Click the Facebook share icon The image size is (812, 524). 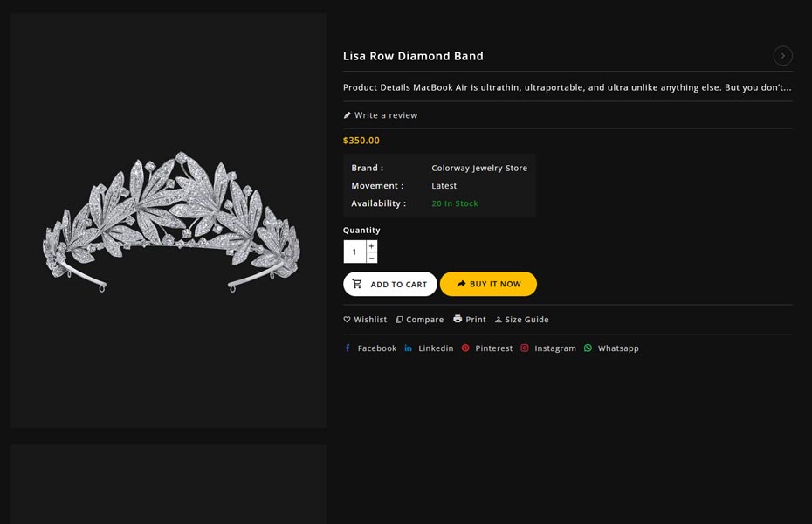click(x=348, y=348)
